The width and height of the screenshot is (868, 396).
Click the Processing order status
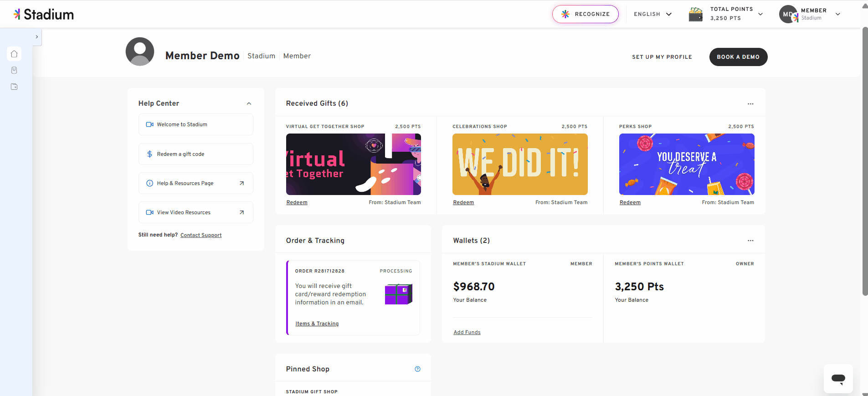(396, 271)
